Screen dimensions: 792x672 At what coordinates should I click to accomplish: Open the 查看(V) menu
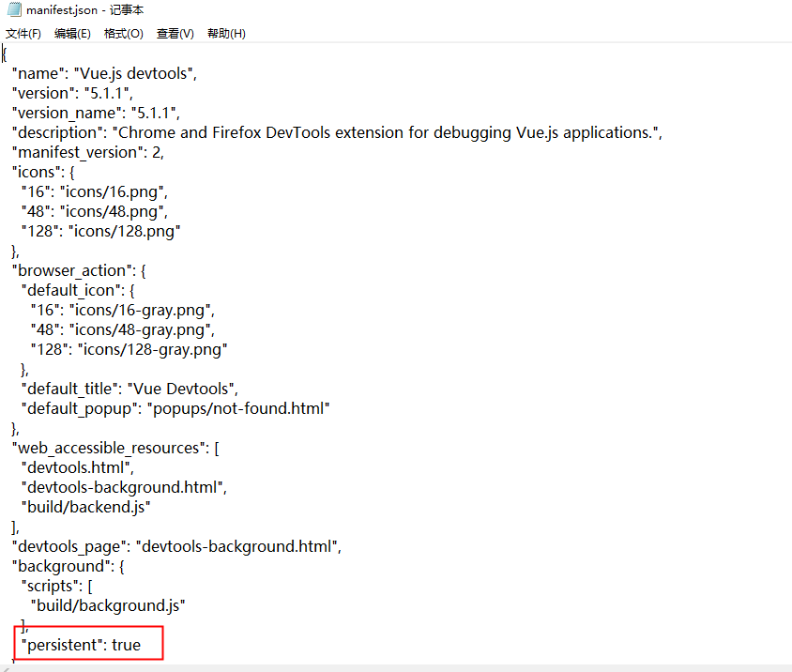[x=175, y=34]
